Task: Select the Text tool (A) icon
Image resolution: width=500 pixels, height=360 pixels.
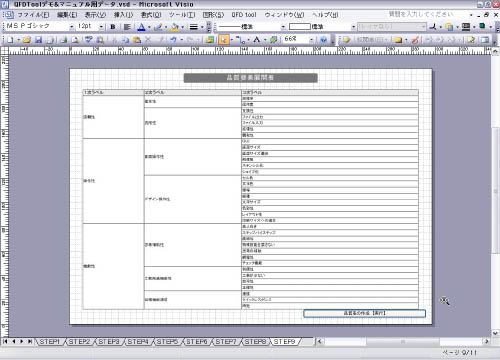Action: coord(256,40)
